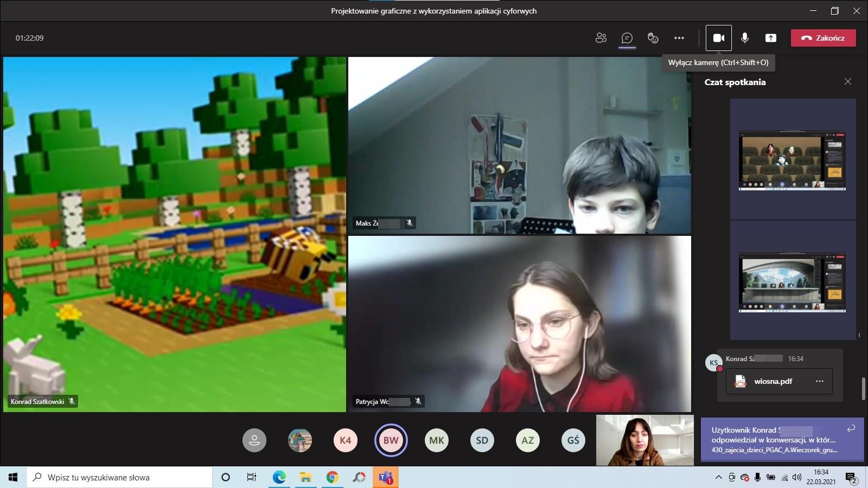Select the generic person participant avatar
868x488 pixels.
(x=254, y=440)
